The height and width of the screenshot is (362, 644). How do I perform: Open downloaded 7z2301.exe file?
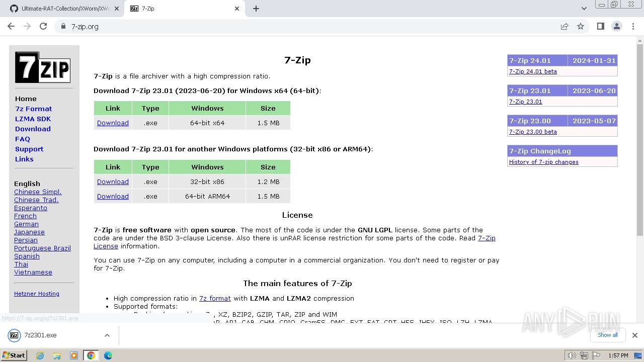point(40,335)
